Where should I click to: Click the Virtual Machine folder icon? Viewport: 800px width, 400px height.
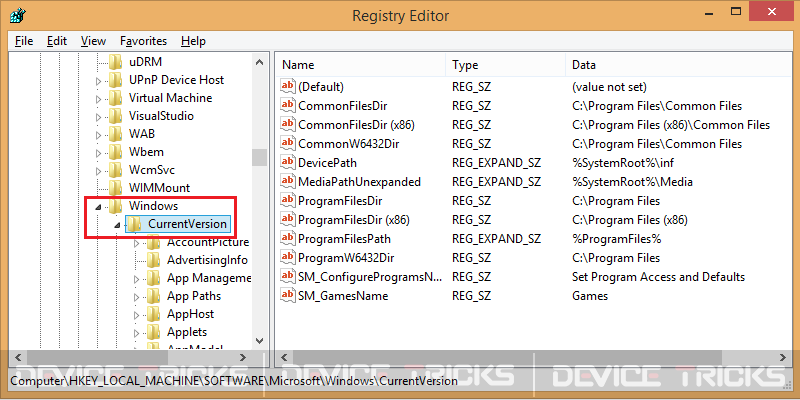[116, 97]
